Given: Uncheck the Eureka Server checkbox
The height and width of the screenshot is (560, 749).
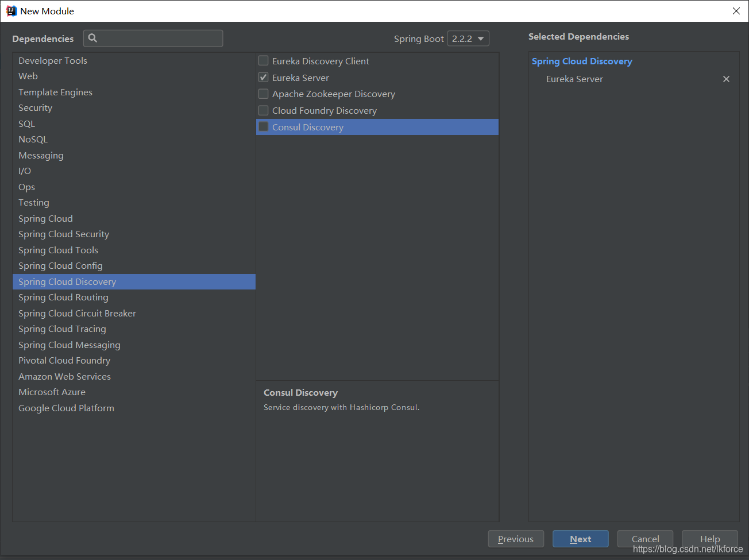Looking at the screenshot, I should point(264,78).
